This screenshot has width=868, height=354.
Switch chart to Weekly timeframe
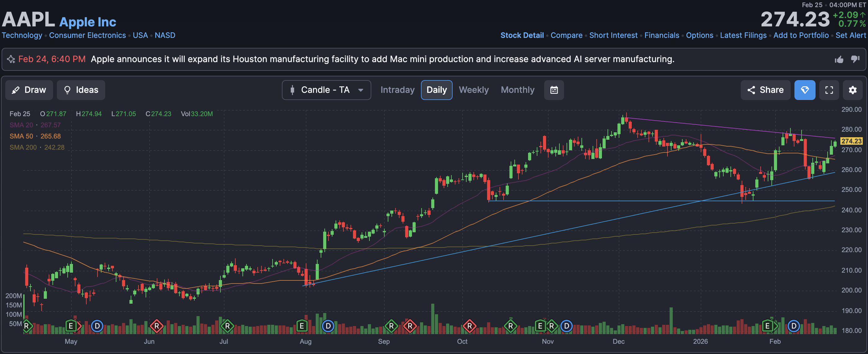coord(473,90)
